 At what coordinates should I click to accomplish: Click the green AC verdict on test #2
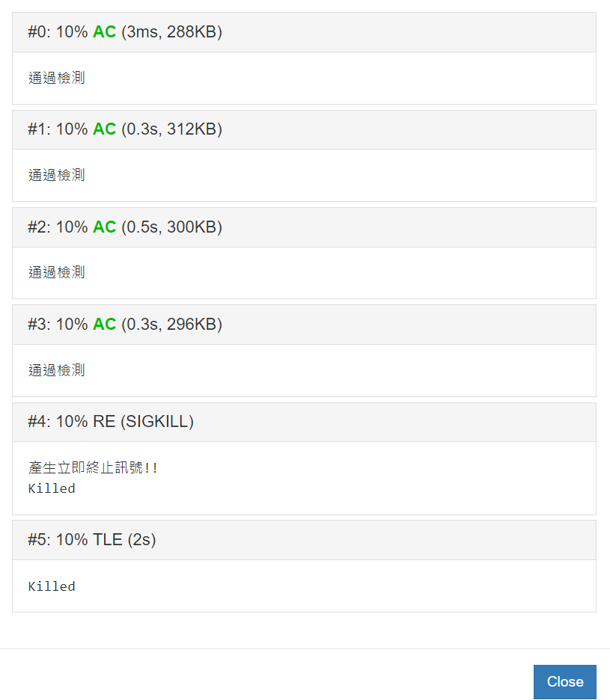(x=104, y=227)
